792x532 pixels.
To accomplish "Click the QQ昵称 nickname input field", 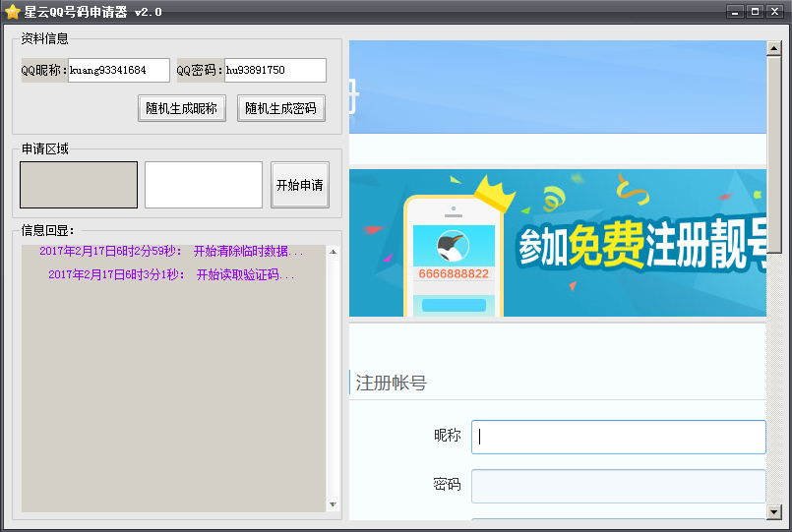I will (119, 70).
